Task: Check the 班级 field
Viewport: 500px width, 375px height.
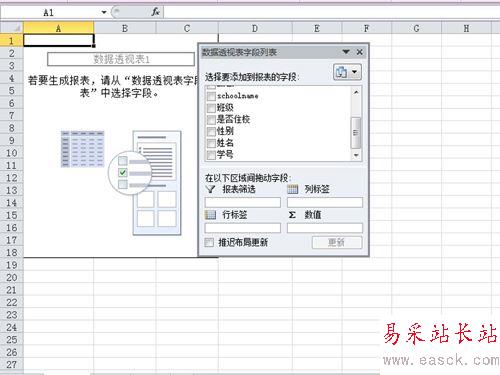Action: pos(211,108)
